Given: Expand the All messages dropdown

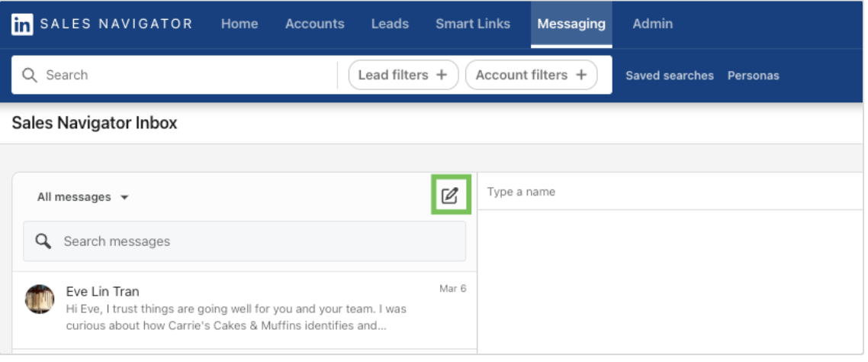Looking at the screenshot, I should (82, 197).
